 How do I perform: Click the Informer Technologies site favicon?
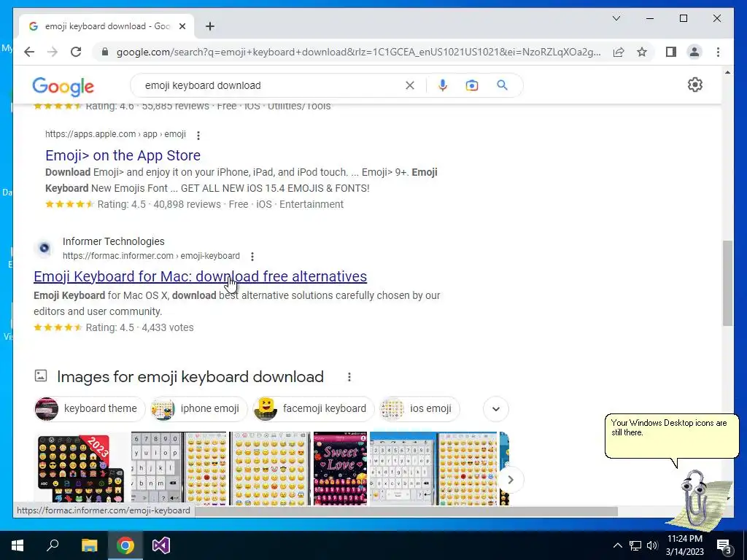click(x=44, y=248)
